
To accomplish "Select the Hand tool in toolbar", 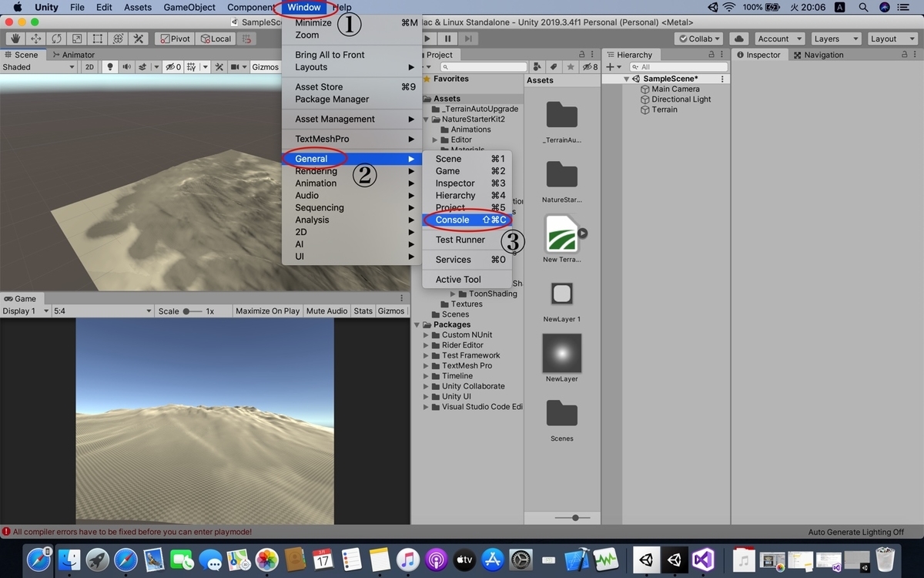I will [x=15, y=39].
